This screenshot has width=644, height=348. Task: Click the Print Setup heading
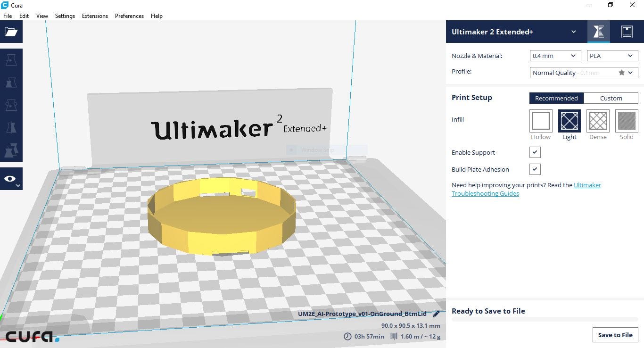pos(472,97)
